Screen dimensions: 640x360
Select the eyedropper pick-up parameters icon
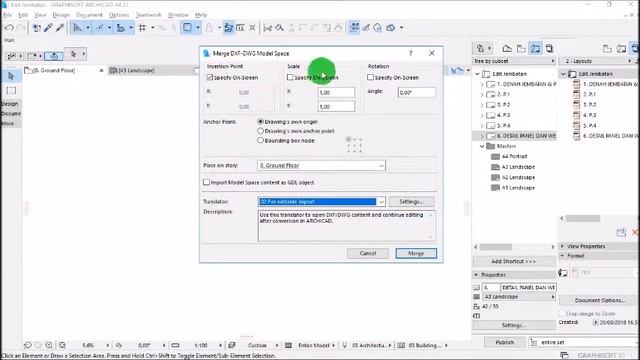(48, 28)
